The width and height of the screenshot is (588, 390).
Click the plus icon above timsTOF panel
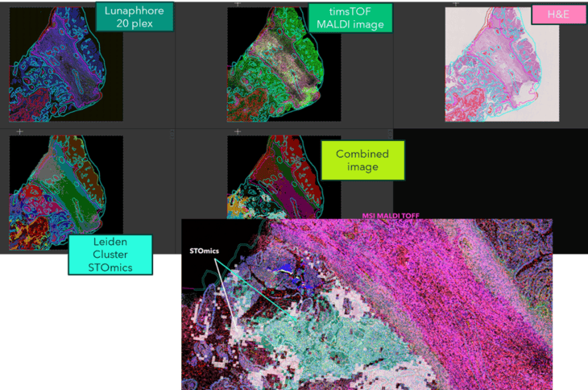(236, 4)
